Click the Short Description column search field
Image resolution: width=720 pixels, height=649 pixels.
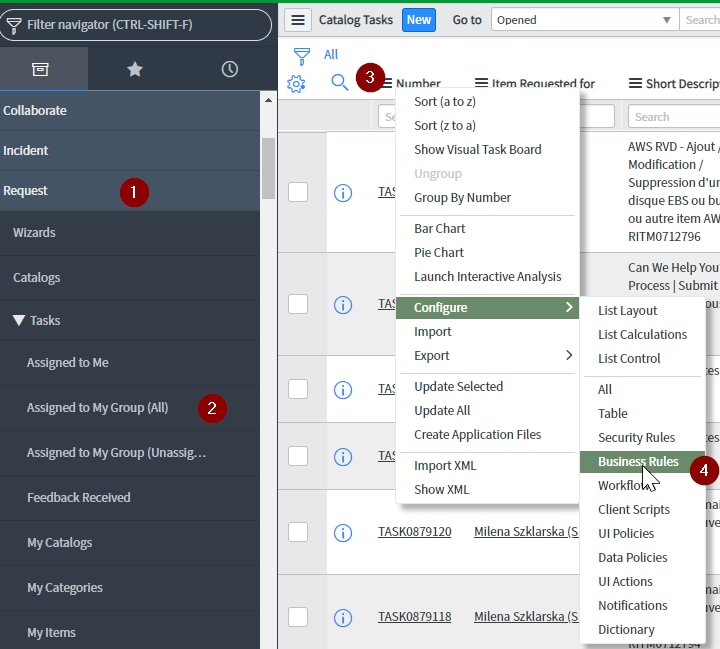pos(674,117)
